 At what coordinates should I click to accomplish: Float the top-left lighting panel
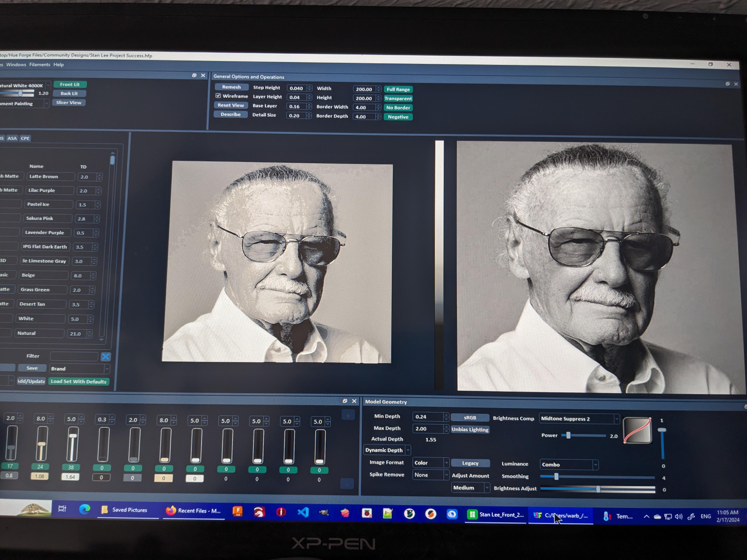click(194, 75)
